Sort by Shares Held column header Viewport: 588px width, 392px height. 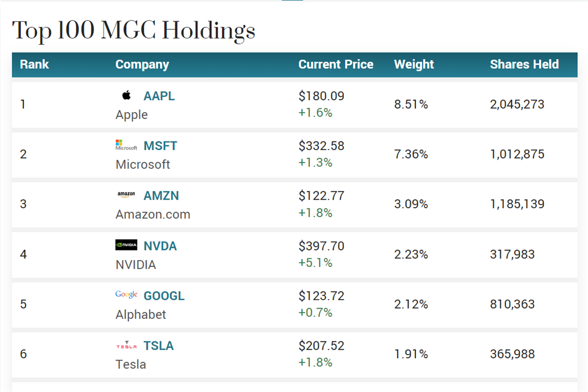tap(524, 65)
